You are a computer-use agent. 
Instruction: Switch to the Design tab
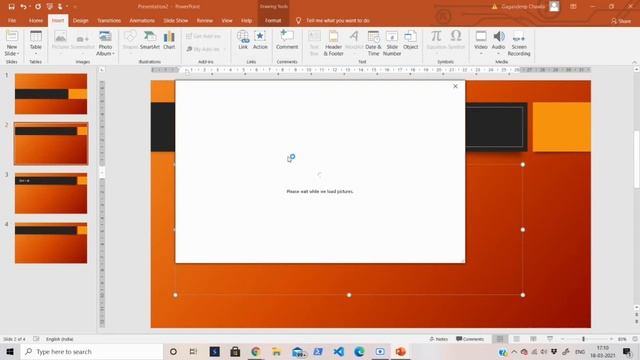80,20
